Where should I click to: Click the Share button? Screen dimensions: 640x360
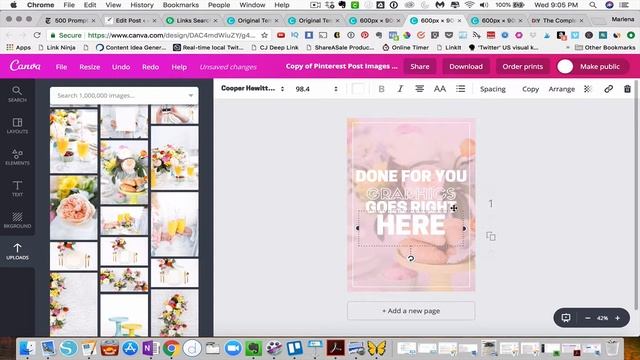pos(420,66)
